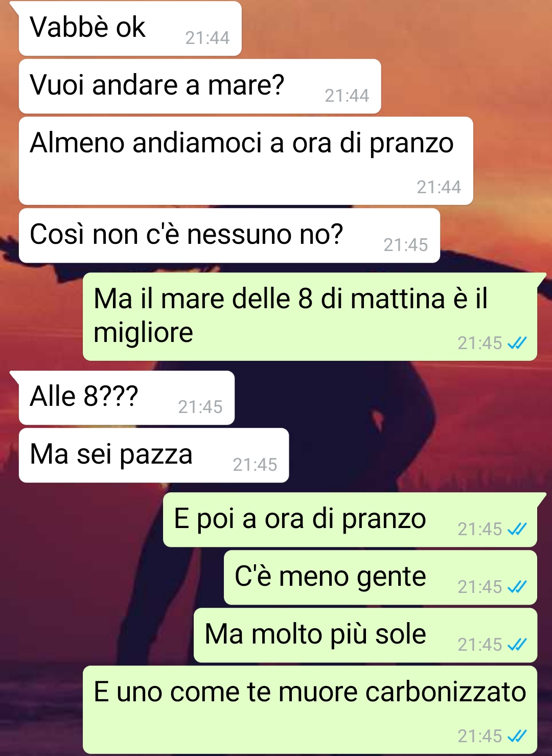Tap 'Almeno andiamoci a ora di pranzo' message
This screenshot has width=552, height=756.
point(246,161)
